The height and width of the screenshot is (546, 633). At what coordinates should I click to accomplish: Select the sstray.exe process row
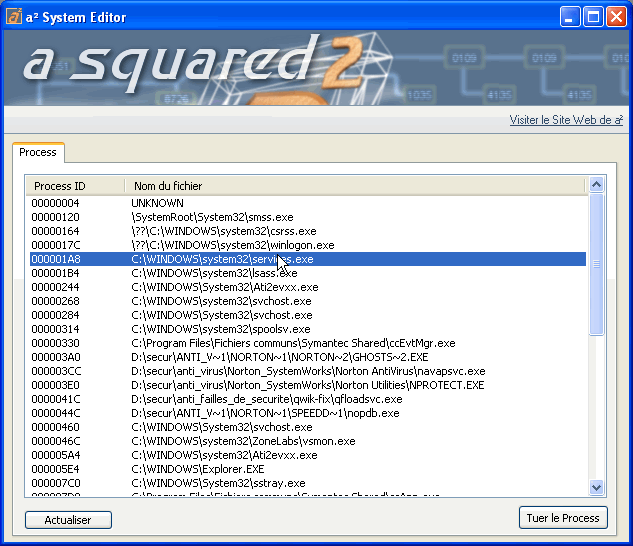pyautogui.click(x=308, y=483)
